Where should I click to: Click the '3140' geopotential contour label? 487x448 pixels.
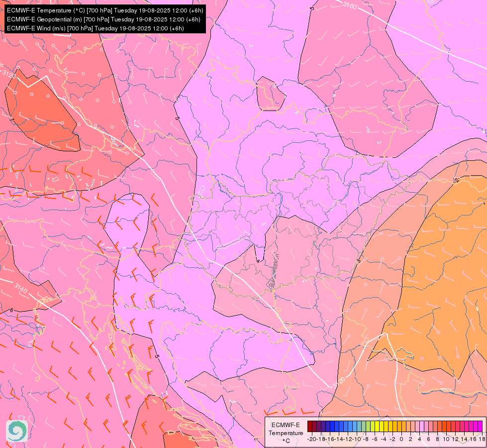(21, 288)
